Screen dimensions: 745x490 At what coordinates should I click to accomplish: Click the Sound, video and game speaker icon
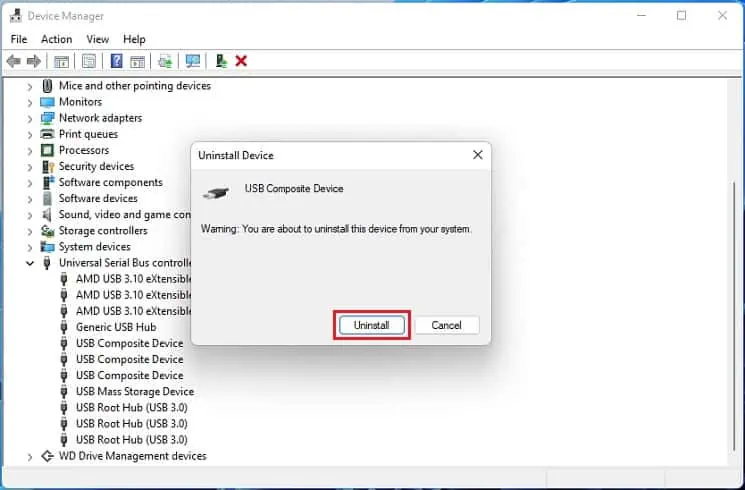47,215
